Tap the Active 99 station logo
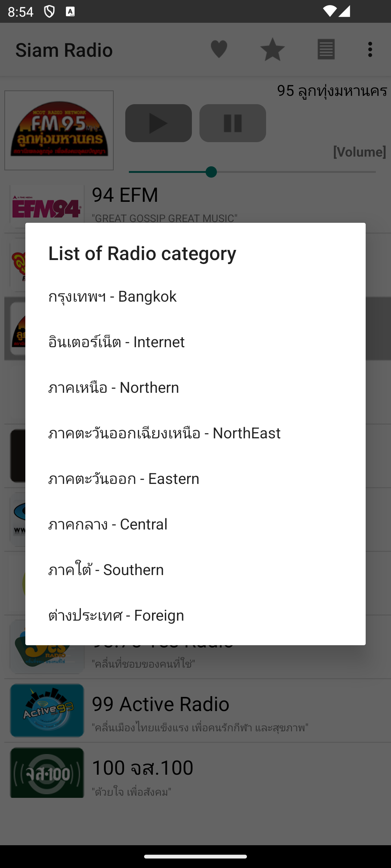Viewport: 391px width, 868px height. 47,710
